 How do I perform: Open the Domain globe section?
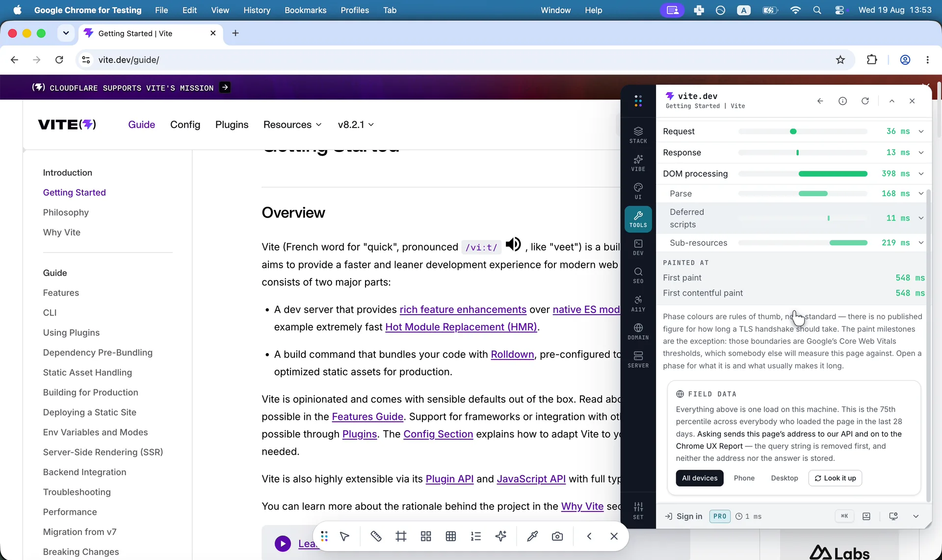[638, 331]
